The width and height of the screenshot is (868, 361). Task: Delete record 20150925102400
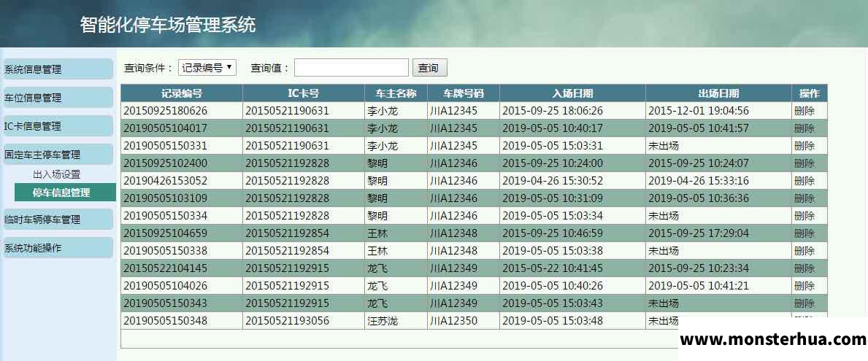click(804, 163)
